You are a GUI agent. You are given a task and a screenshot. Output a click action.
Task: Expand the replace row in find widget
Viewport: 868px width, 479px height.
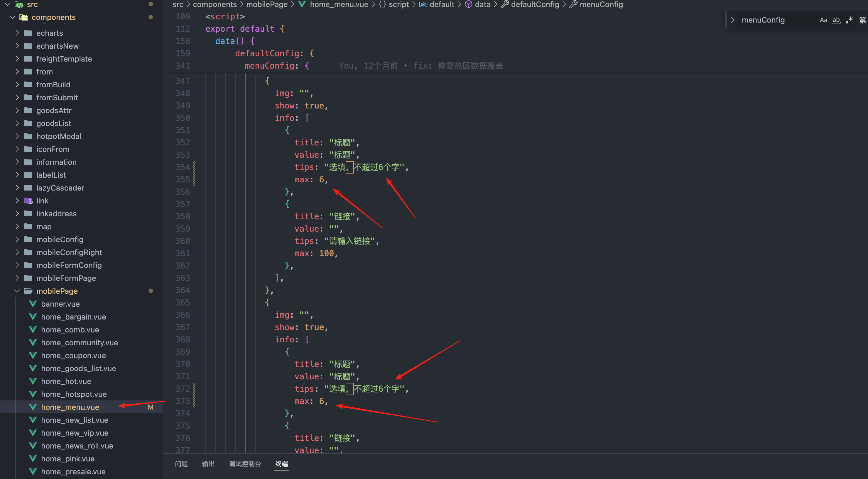tap(732, 20)
